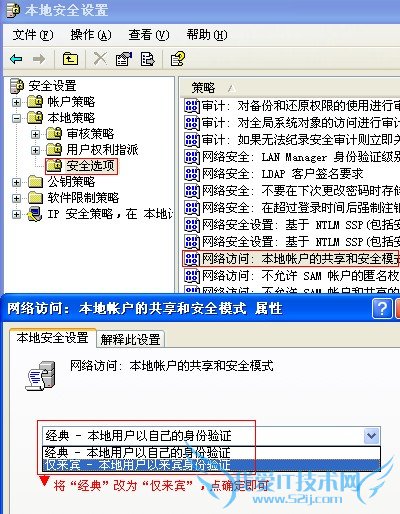Expand the 审核策略 tree node
The width and height of the screenshot is (400, 514).
35,134
